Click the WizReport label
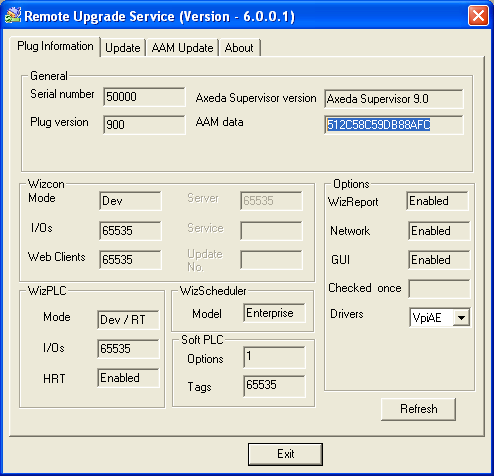Screen dimensions: 494x476 353,202
